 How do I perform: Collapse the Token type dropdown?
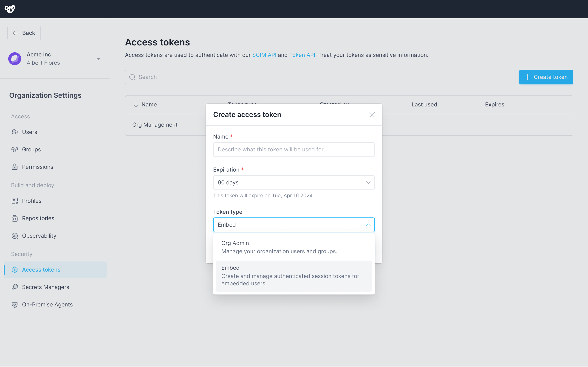368,225
